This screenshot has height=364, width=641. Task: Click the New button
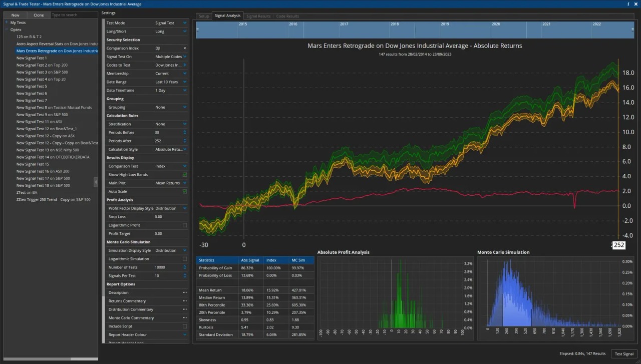point(16,15)
